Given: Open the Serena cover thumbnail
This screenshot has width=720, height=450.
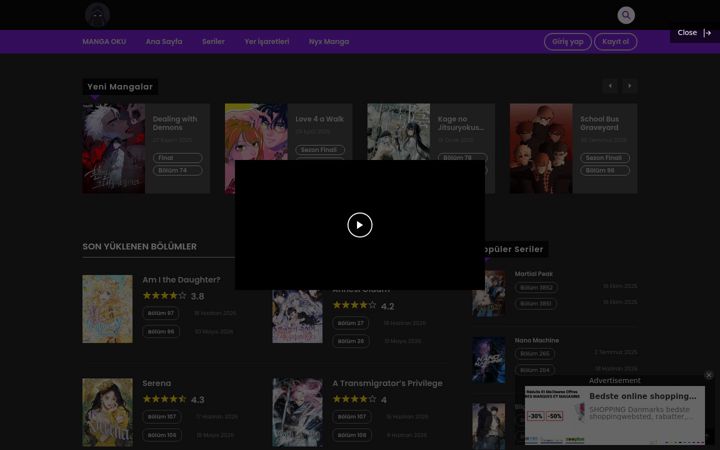Looking at the screenshot, I should pyautogui.click(x=107, y=412).
